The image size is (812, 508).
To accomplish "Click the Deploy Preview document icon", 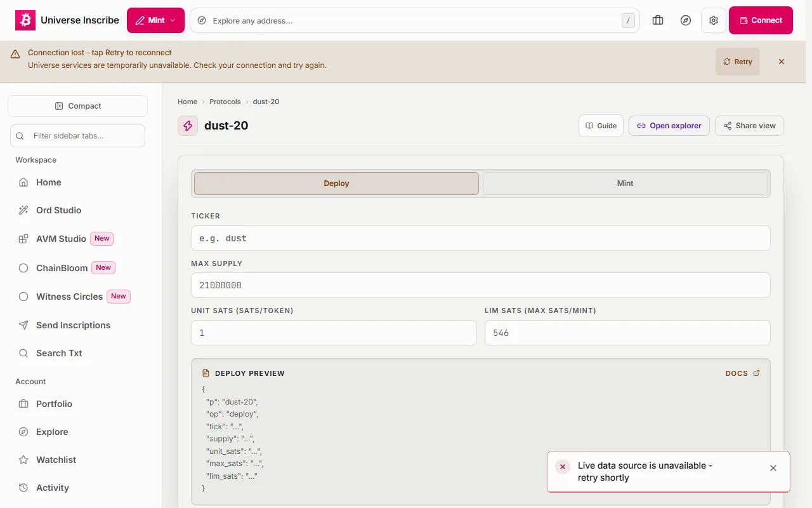I will [206, 373].
